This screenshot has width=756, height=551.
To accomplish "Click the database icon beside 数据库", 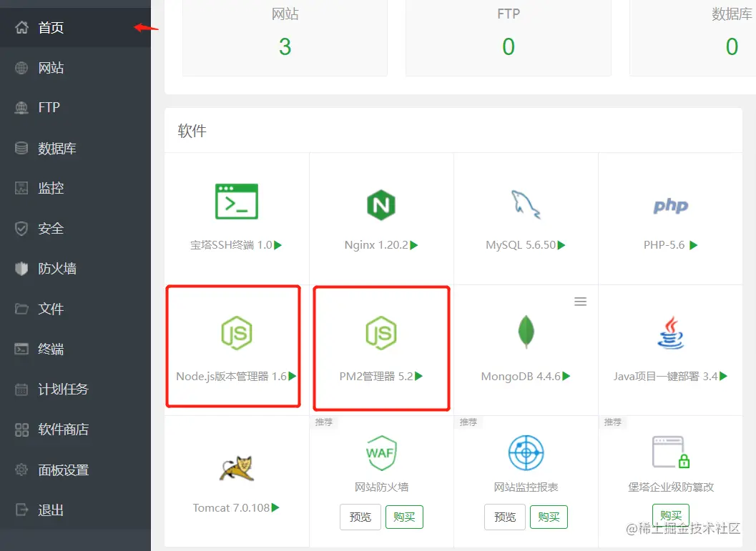I will coord(21,148).
